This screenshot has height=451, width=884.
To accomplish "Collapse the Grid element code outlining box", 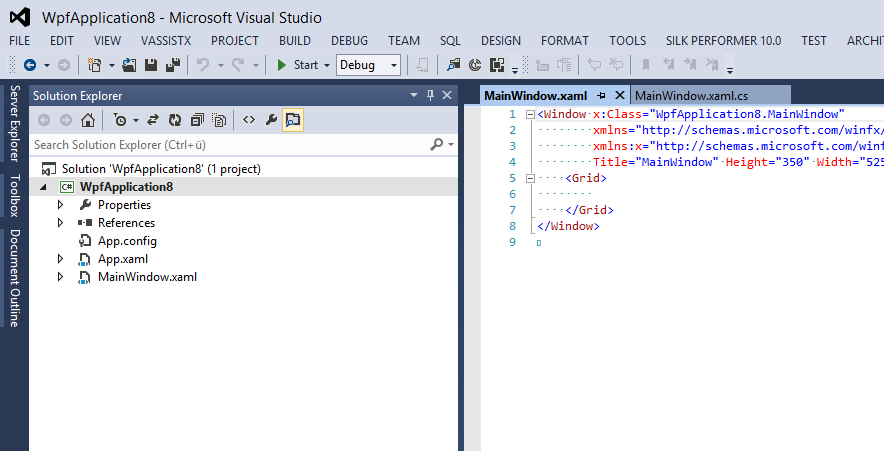I will pos(530,178).
